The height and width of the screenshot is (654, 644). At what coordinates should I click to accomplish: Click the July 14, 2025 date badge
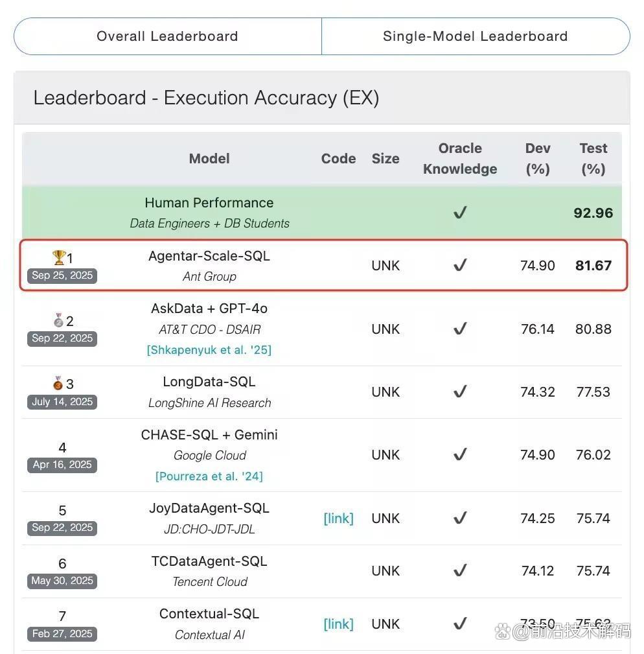click(62, 402)
